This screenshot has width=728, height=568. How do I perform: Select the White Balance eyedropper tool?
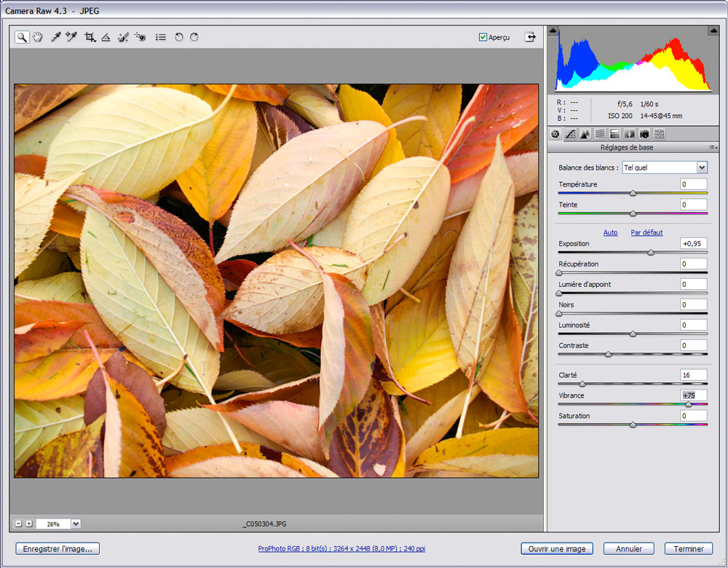tap(55, 37)
